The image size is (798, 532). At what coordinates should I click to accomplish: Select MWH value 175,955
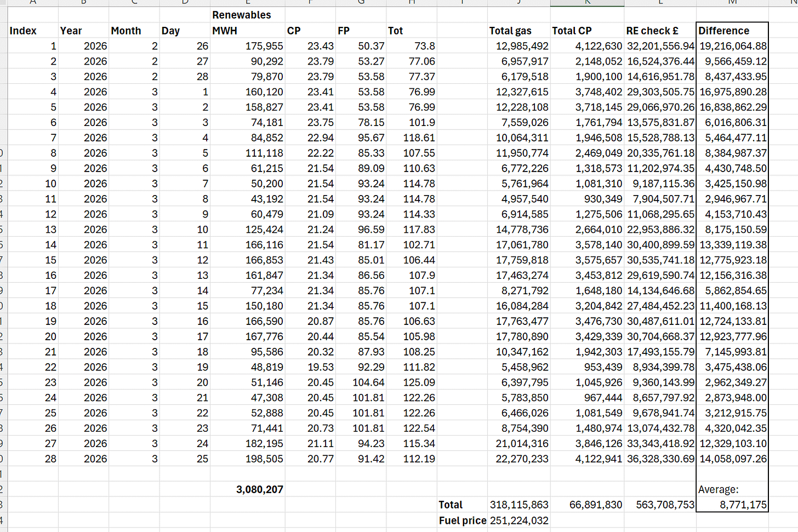point(248,46)
